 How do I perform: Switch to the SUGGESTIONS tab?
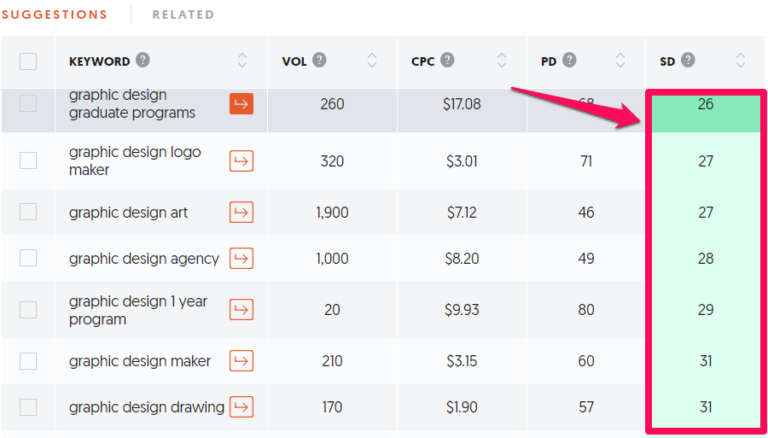coord(54,15)
